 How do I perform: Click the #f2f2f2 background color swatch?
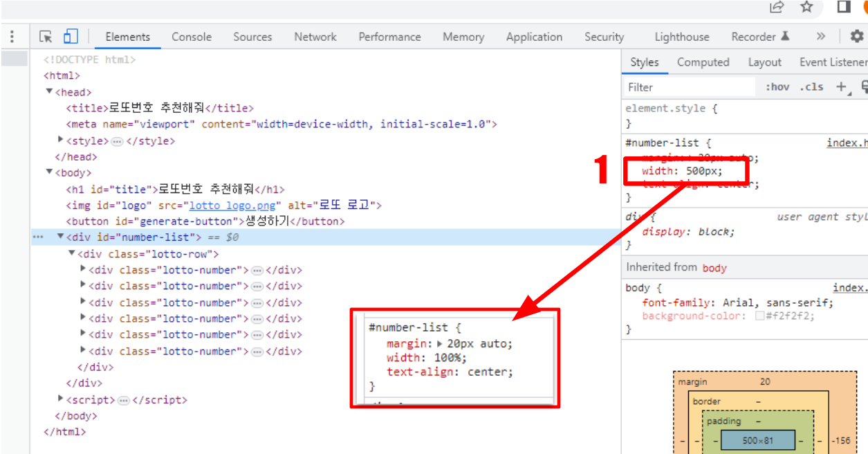pos(759,316)
